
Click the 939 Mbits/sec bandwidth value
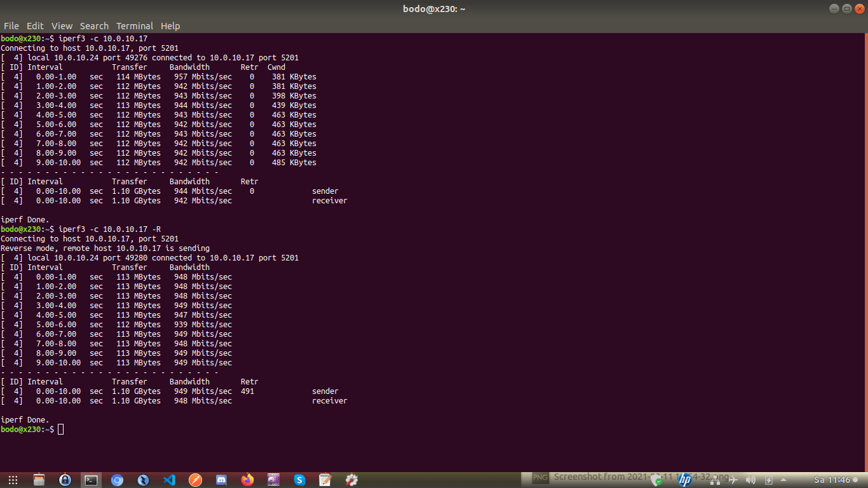click(203, 325)
